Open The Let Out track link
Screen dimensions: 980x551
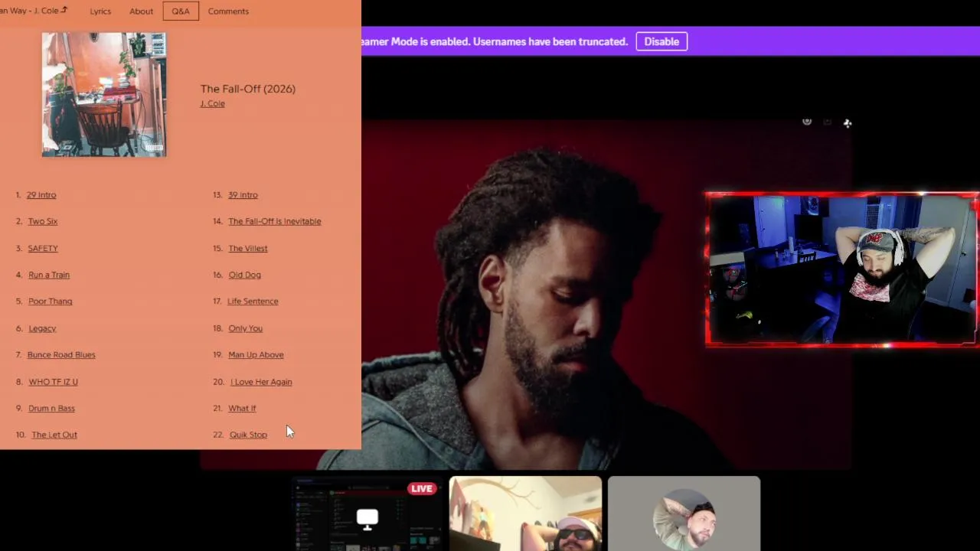click(54, 435)
